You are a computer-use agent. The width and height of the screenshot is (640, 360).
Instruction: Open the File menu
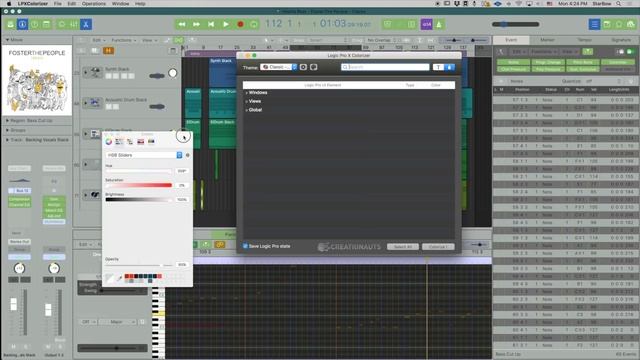(58, 3)
